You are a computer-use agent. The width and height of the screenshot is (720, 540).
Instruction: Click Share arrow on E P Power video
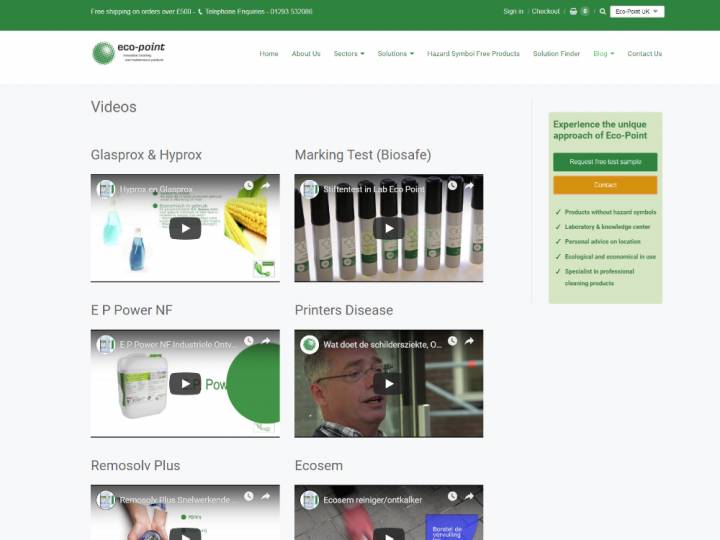click(x=265, y=341)
